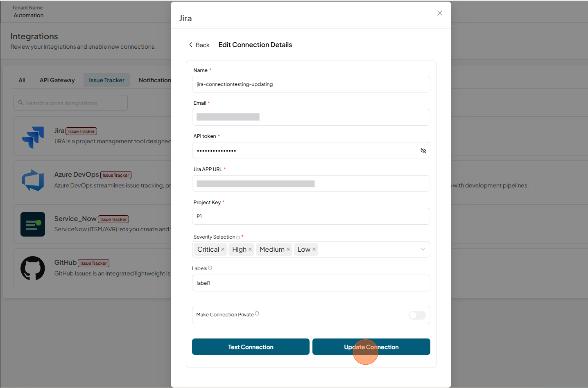
Task: Open the GitHub integration logo
Action: point(33,268)
